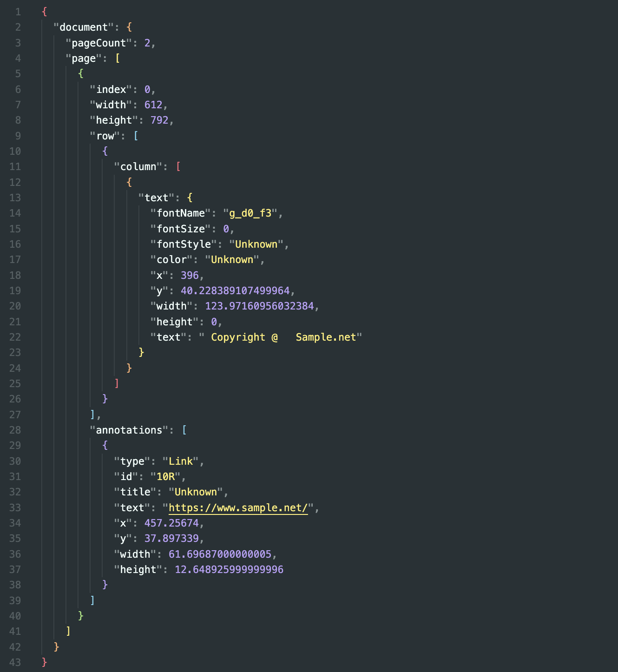Click the id value 10R
The width and height of the screenshot is (618, 672).
tap(165, 476)
